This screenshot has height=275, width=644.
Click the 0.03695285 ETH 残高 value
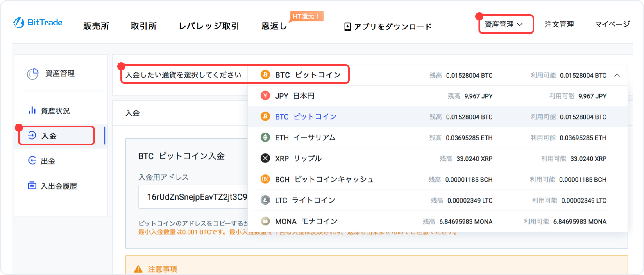pyautogui.click(x=469, y=138)
